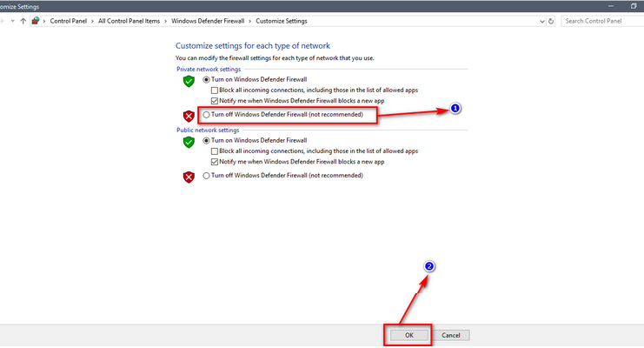The height and width of the screenshot is (348, 644).
Task: Click Customize settings for each type of network title
Action: pos(253,45)
